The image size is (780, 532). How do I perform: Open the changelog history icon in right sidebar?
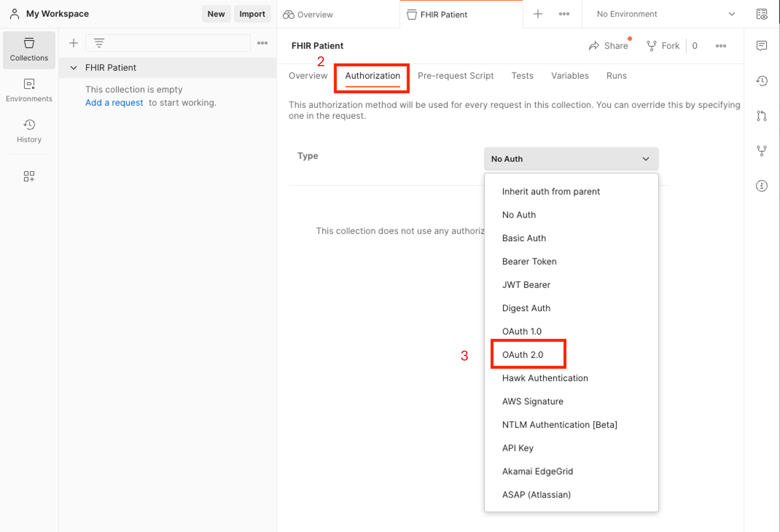click(x=762, y=81)
